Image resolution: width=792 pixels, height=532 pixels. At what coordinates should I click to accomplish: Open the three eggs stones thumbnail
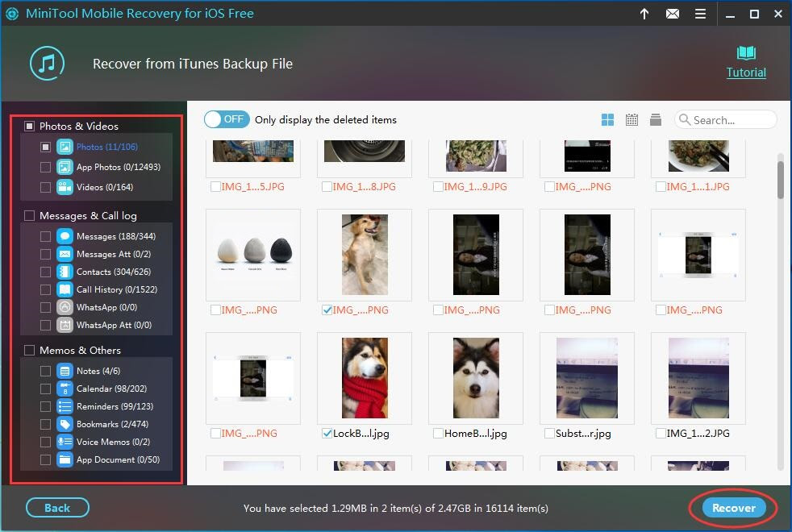point(253,255)
